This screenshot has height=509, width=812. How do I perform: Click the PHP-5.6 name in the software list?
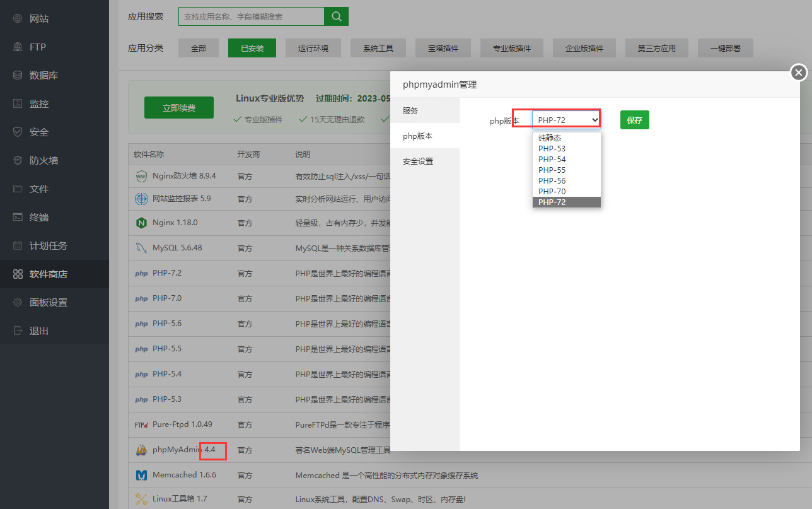[x=167, y=324]
